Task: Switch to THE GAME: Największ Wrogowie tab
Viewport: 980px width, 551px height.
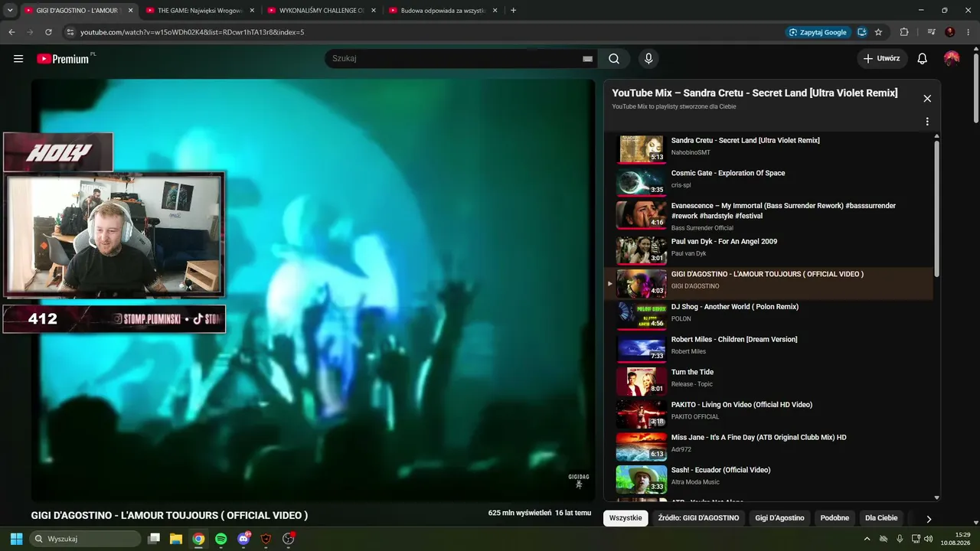Action: click(x=199, y=11)
